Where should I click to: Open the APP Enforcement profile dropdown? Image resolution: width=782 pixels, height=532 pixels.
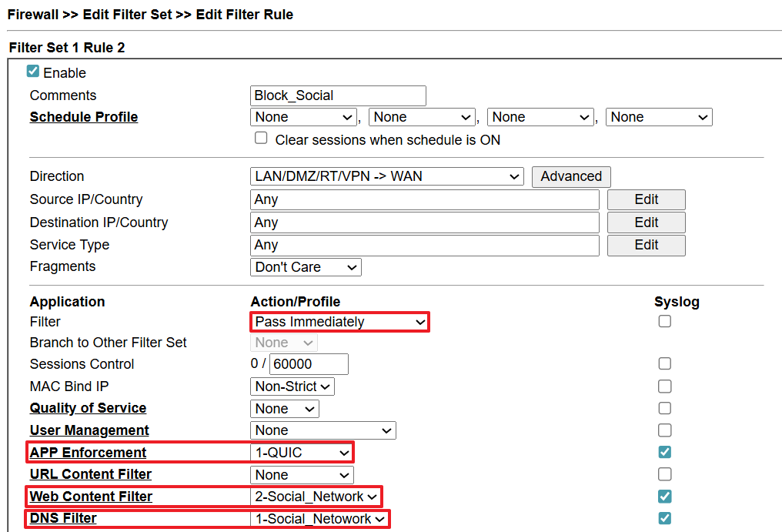[x=302, y=452]
